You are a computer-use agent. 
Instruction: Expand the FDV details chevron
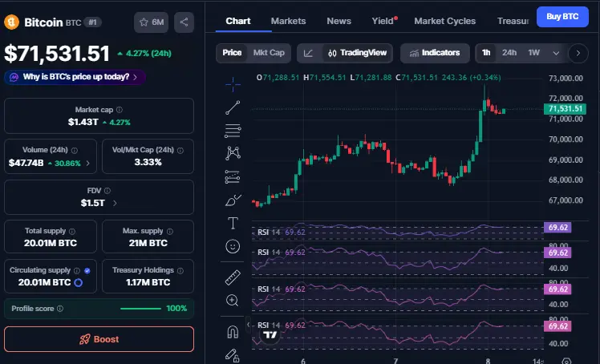115,204
